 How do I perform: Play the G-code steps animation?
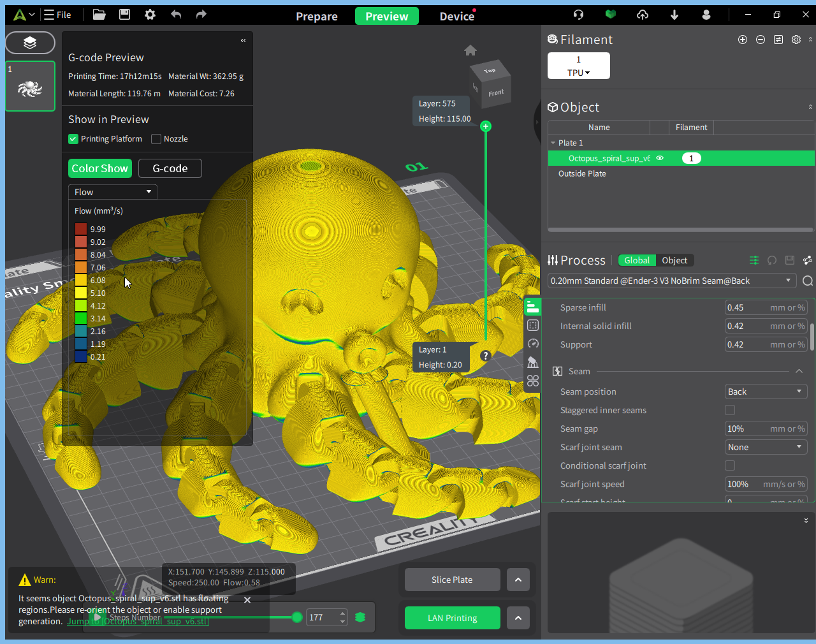97,617
